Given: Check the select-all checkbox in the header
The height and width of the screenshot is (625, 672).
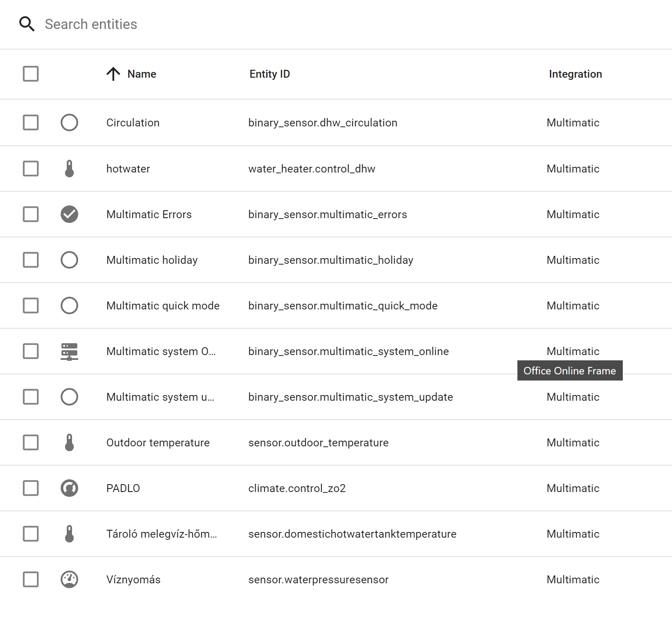Looking at the screenshot, I should point(30,74).
